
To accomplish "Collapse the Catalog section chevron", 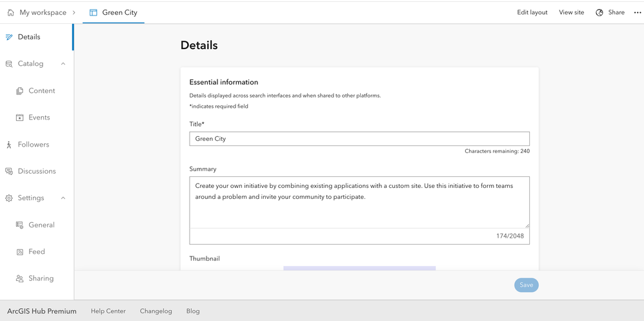I will click(63, 64).
